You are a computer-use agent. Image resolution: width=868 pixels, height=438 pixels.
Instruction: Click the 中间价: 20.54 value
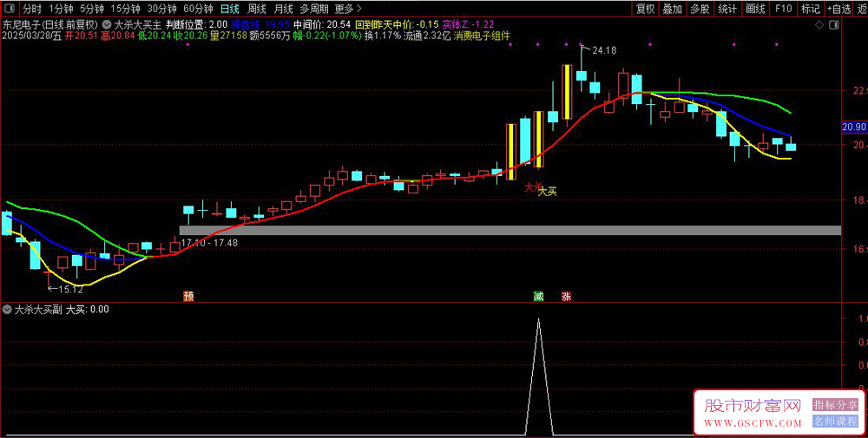[322, 24]
